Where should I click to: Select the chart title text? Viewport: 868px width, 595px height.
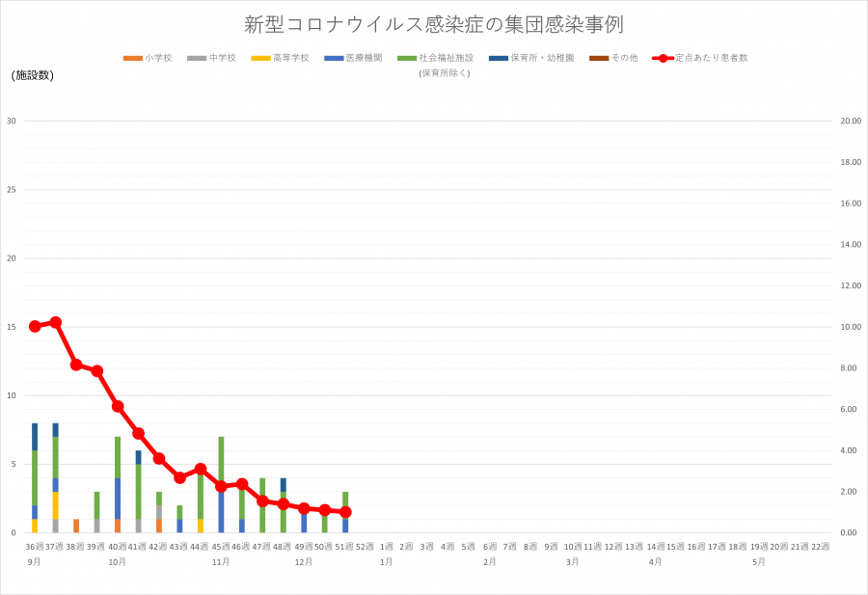coord(434,26)
